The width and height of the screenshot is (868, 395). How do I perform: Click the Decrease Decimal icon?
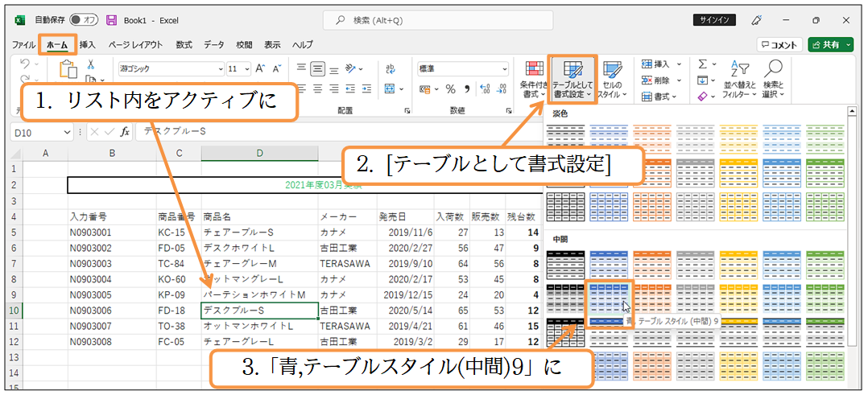[x=502, y=88]
